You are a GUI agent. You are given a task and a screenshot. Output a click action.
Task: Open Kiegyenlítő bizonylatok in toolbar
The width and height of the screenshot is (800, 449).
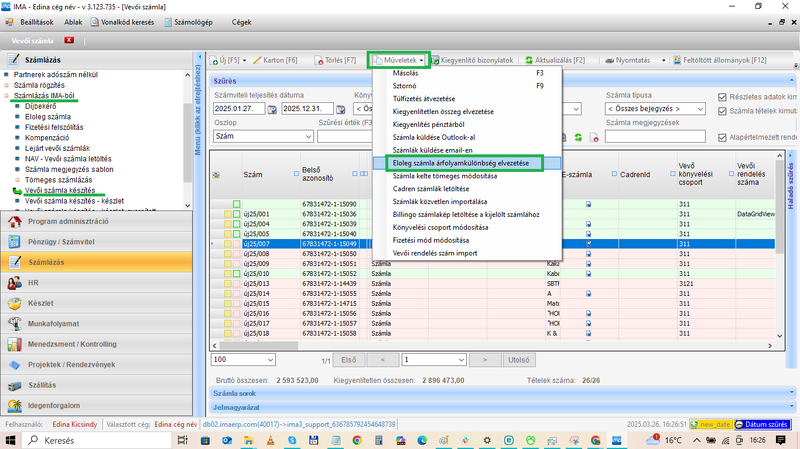(x=472, y=60)
